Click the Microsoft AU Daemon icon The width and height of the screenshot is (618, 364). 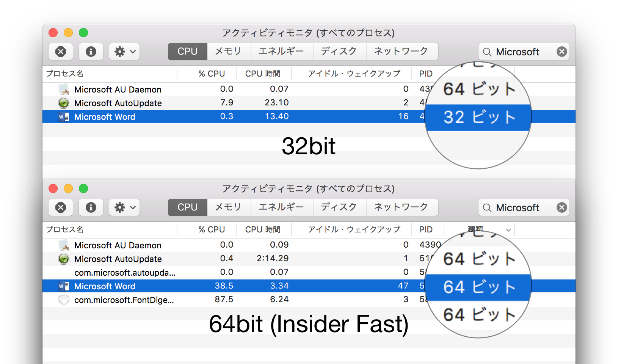pyautogui.click(x=64, y=89)
